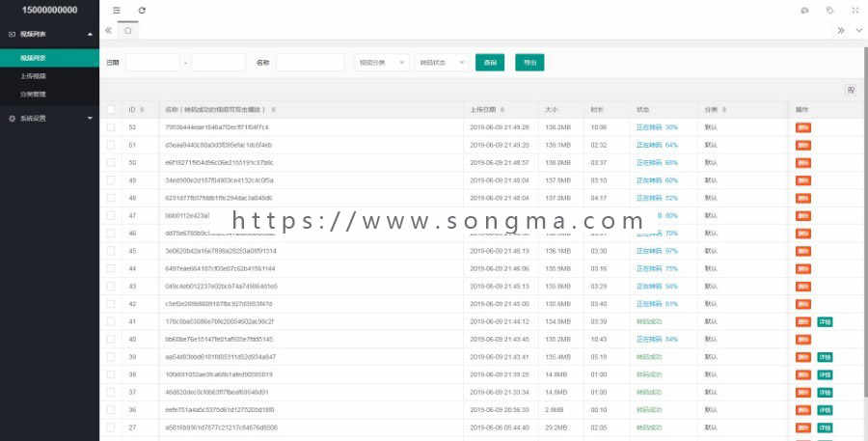The width and height of the screenshot is (868, 441).
Task: Delete the video in row ID 50
Action: pyautogui.click(x=803, y=163)
